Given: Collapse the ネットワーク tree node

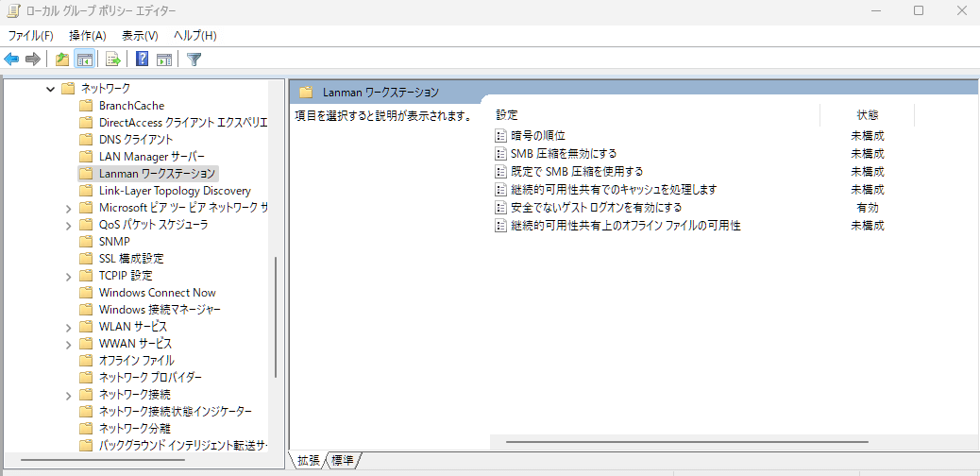Looking at the screenshot, I should click(51, 89).
